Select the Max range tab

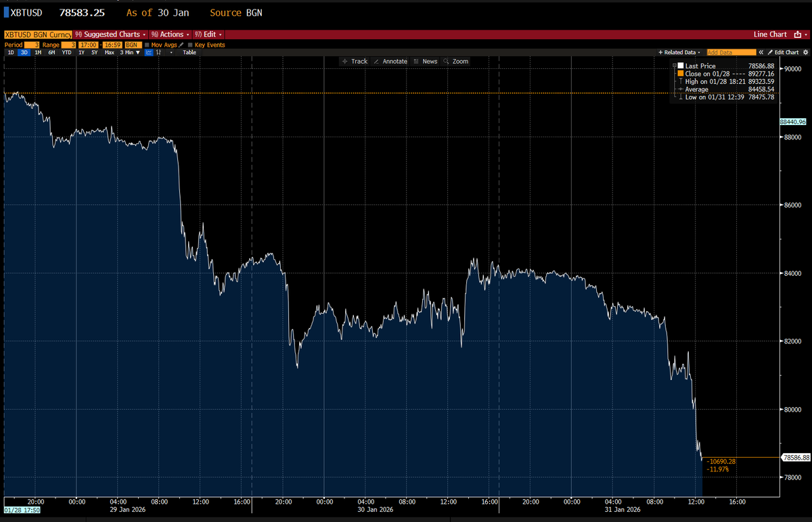pyautogui.click(x=109, y=52)
